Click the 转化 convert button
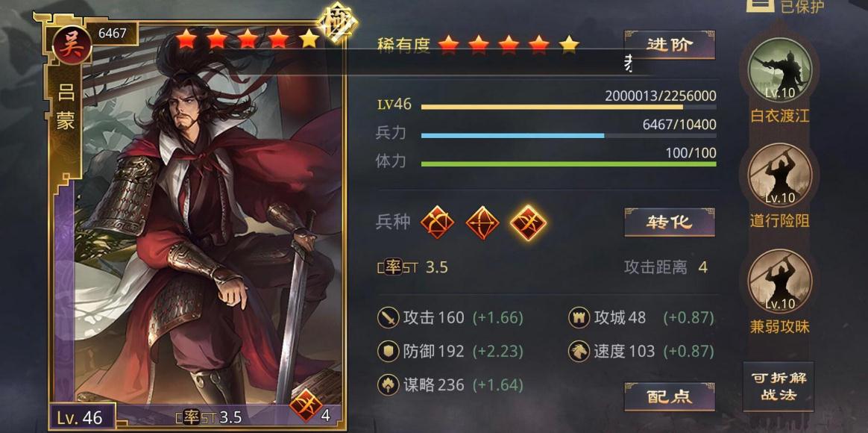Image resolution: width=868 pixels, height=433 pixels. [669, 222]
